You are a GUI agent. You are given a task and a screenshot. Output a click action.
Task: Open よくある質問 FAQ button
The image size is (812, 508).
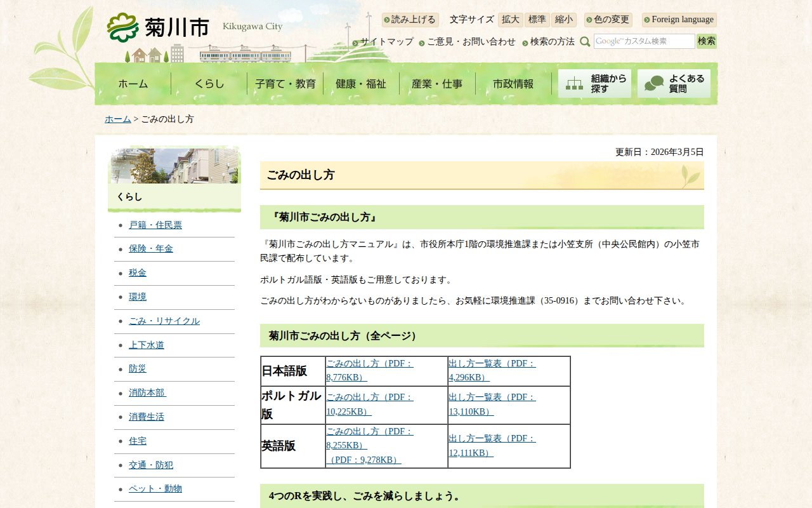tap(674, 83)
